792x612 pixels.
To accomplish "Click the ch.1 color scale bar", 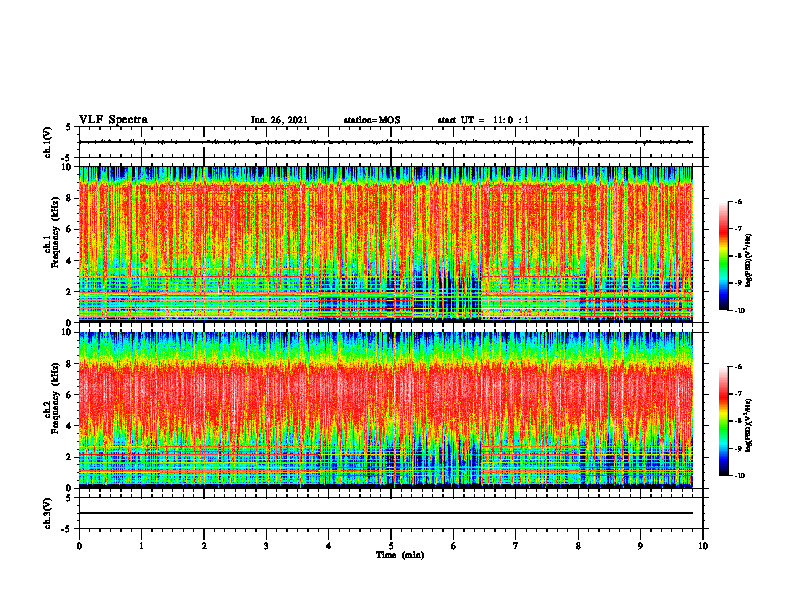I will click(724, 256).
